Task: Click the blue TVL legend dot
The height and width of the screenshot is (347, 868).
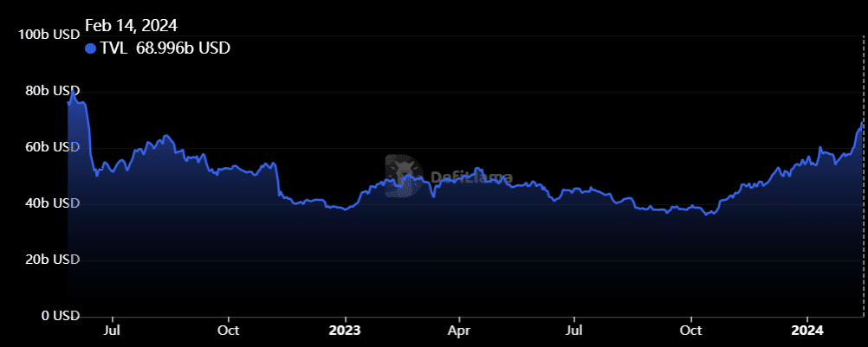Action: [x=90, y=48]
